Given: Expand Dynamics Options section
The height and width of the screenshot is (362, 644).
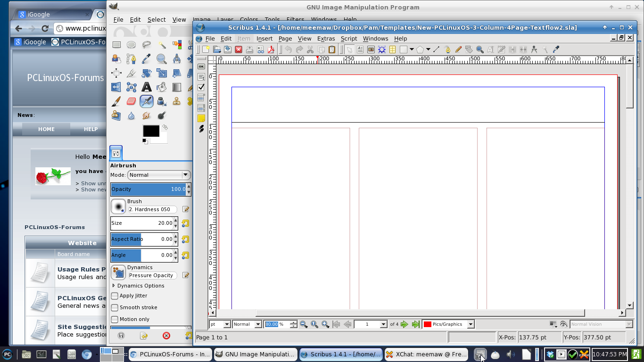Looking at the screenshot, I should coord(114,286).
